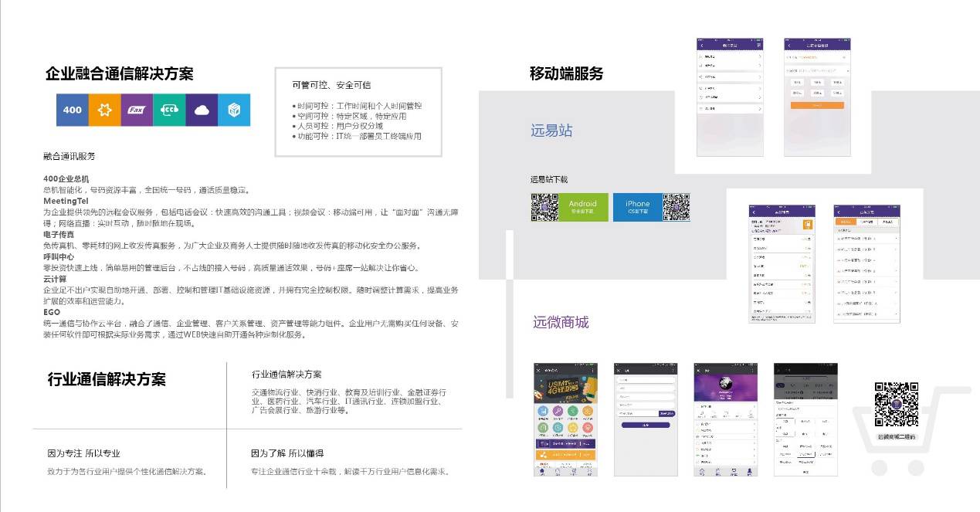The height and width of the screenshot is (512, 980).
Task: Click the username input field in the login screen
Action: pyautogui.click(x=646, y=379)
